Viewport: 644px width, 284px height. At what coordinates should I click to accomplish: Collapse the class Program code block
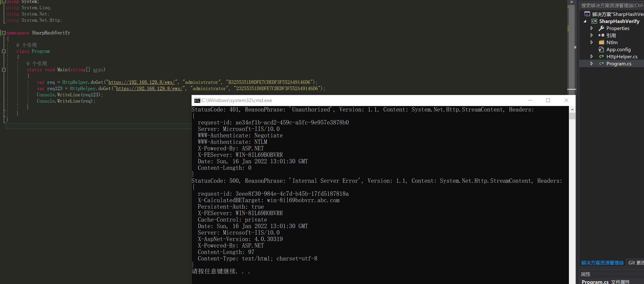point(4,51)
